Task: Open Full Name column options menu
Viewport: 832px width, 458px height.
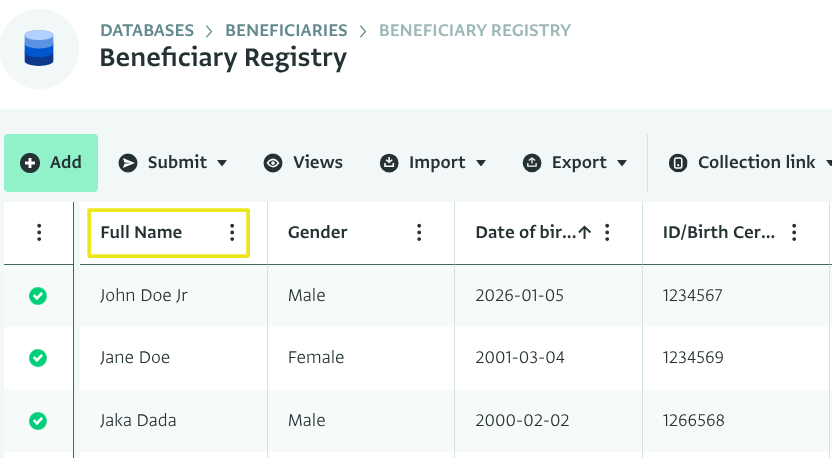Action: pos(232,233)
